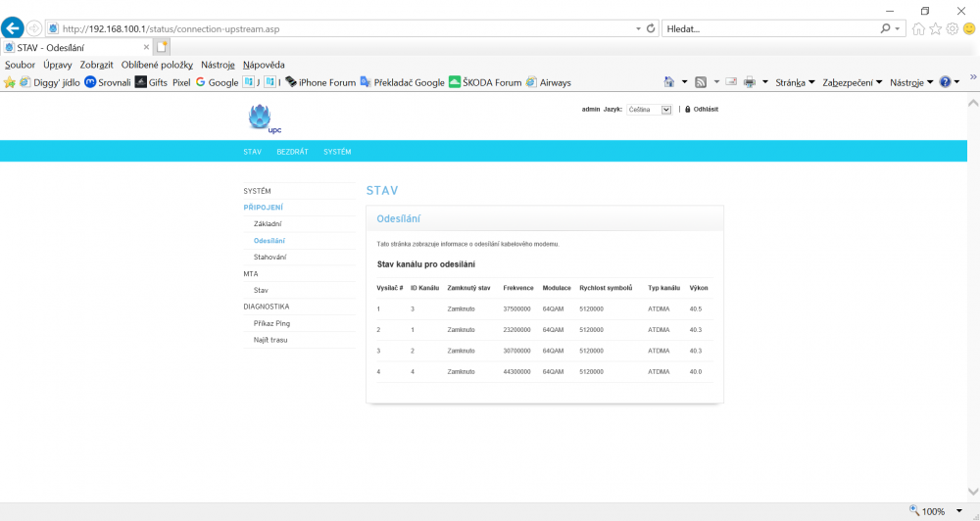Switch to the BEZDRÁT navigation tab

pyautogui.click(x=292, y=152)
